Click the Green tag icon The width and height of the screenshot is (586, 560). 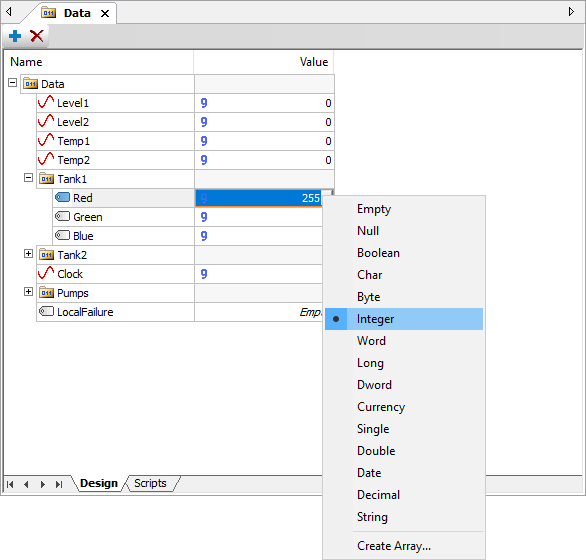(62, 216)
